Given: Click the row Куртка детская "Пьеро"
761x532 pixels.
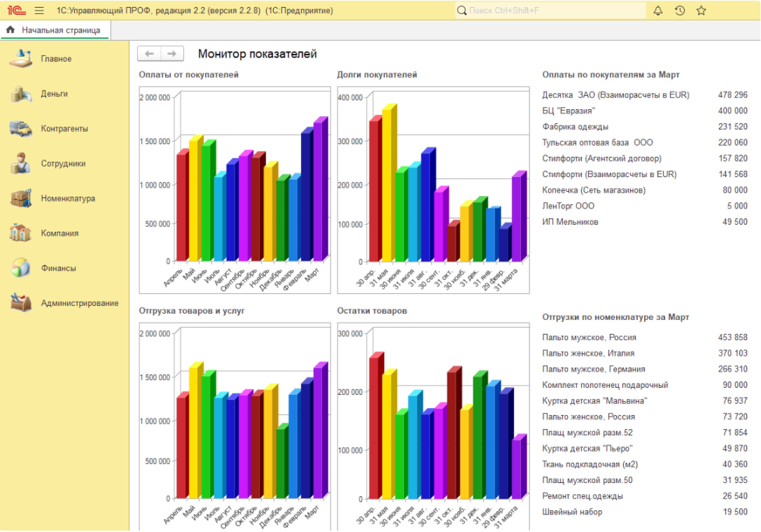Looking at the screenshot, I should 645,449.
